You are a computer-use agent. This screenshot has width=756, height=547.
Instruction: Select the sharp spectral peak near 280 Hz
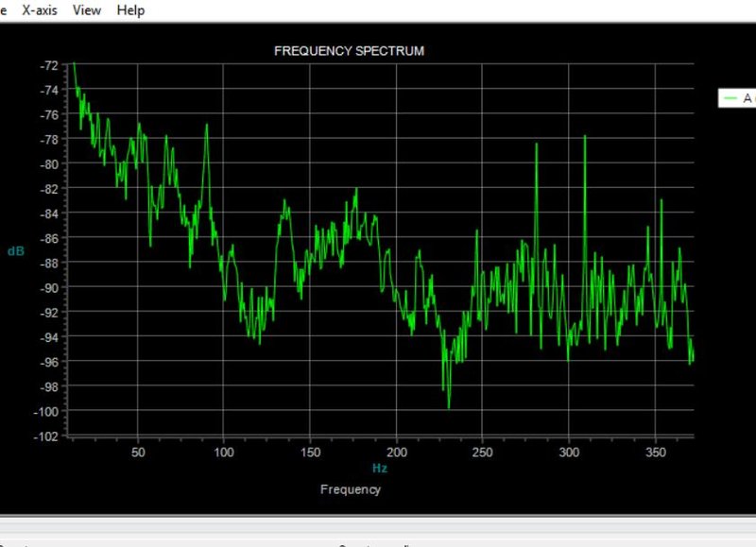[x=536, y=144]
